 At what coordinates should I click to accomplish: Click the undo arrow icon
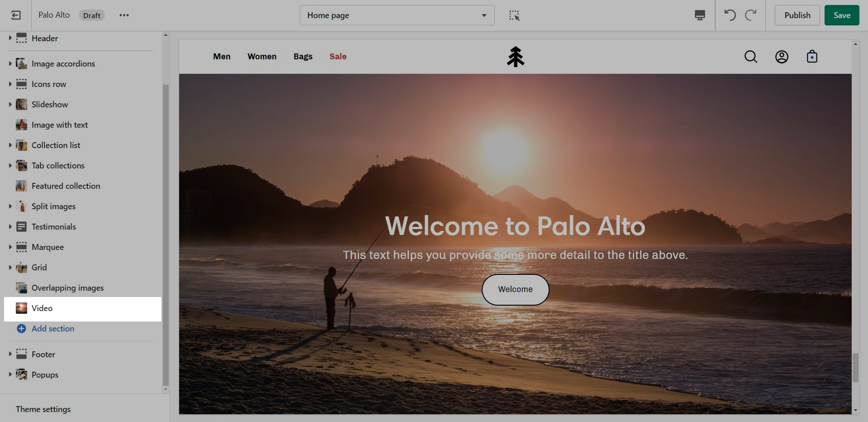[x=730, y=15]
